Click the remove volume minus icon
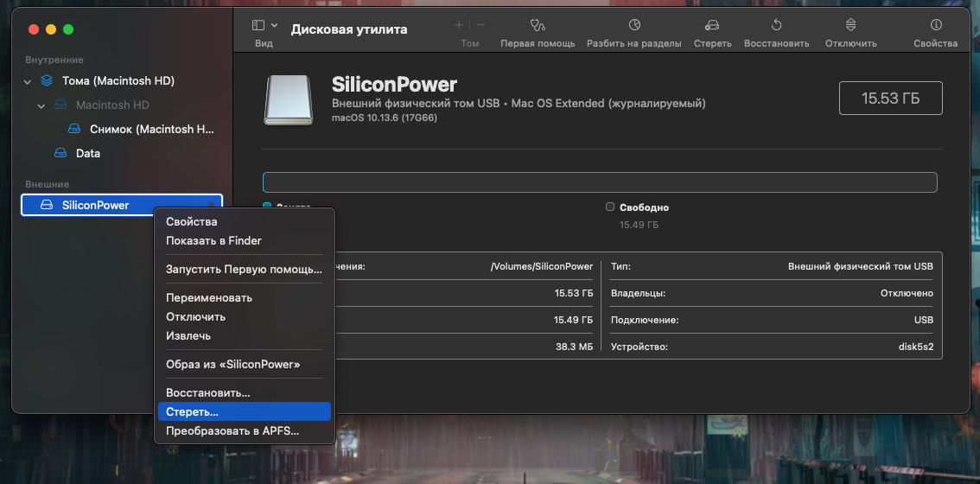 (x=480, y=25)
